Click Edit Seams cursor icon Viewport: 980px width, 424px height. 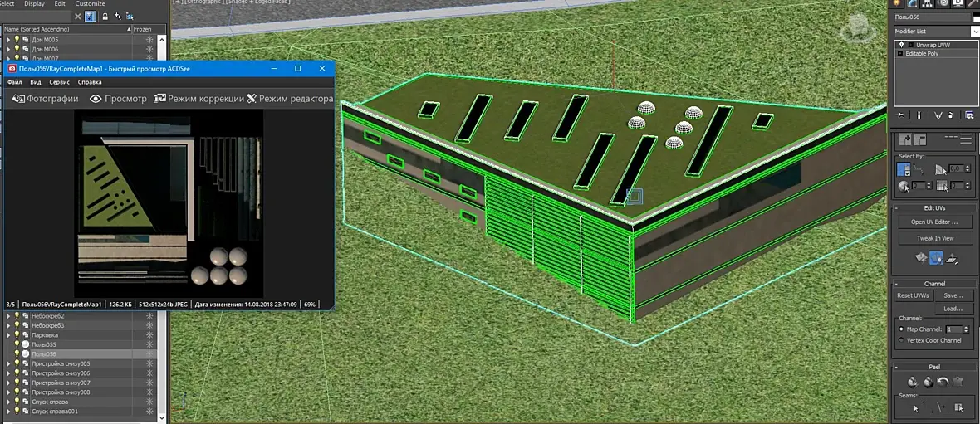(x=916, y=408)
